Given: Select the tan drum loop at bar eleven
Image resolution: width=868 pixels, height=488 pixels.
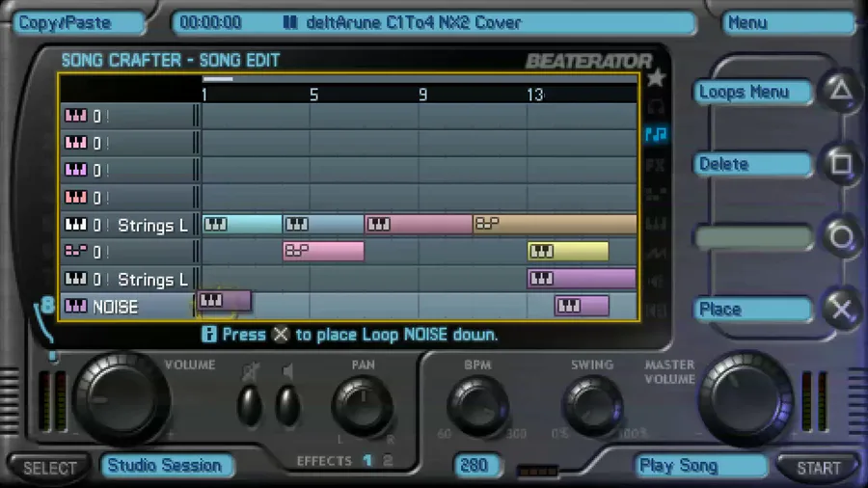Looking at the screenshot, I should (555, 224).
